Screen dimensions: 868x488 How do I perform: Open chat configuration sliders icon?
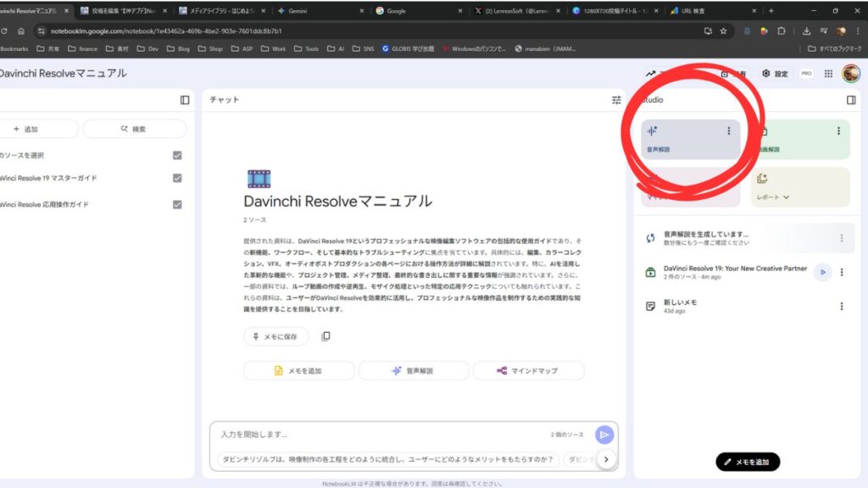tap(616, 100)
